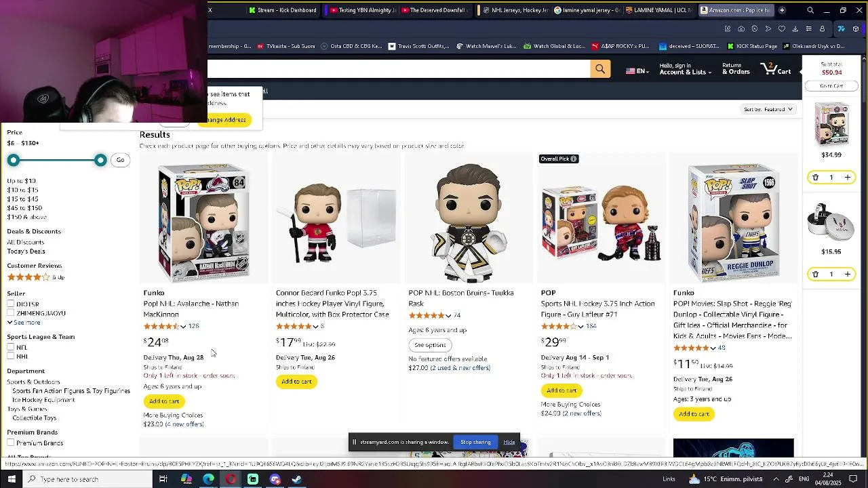This screenshot has height=488, width=868.
Task: Switch to the NHL Jerseys, Hockey tab
Action: 515,10
